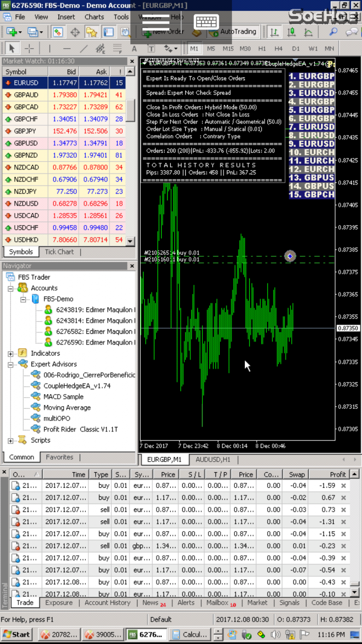The width and height of the screenshot is (362, 644).
Task: Click the speech bubbles chat toolbar icon
Action: point(352,32)
